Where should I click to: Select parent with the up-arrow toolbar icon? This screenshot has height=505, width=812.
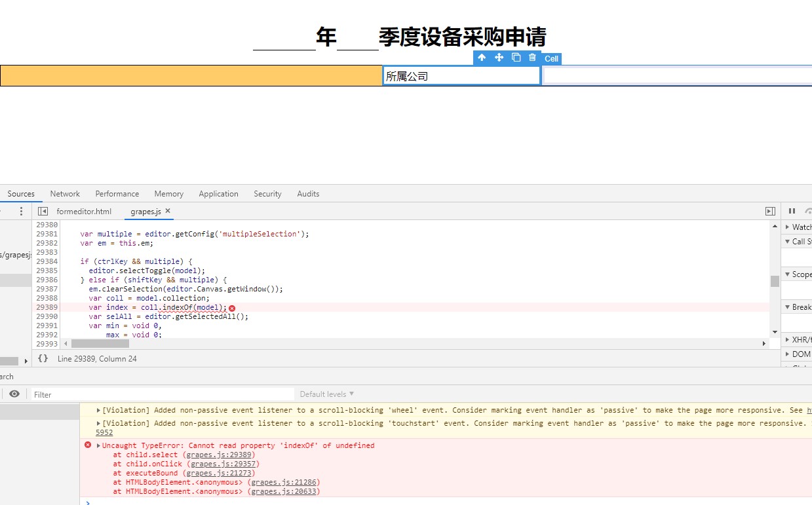(482, 58)
